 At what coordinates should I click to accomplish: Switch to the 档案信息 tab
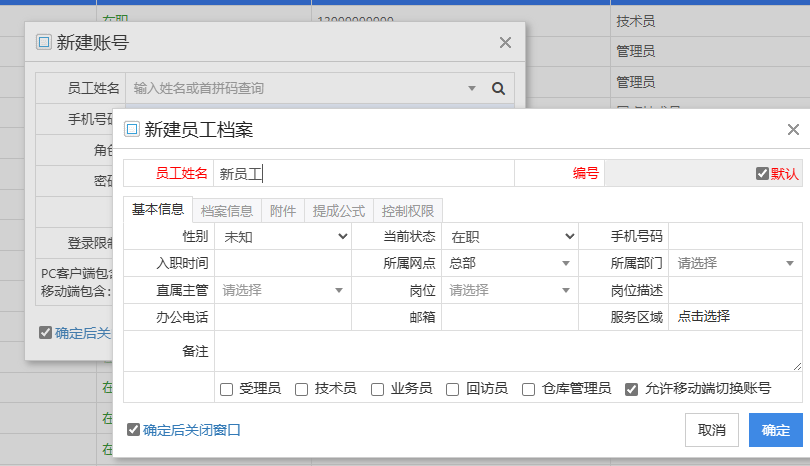point(226,210)
